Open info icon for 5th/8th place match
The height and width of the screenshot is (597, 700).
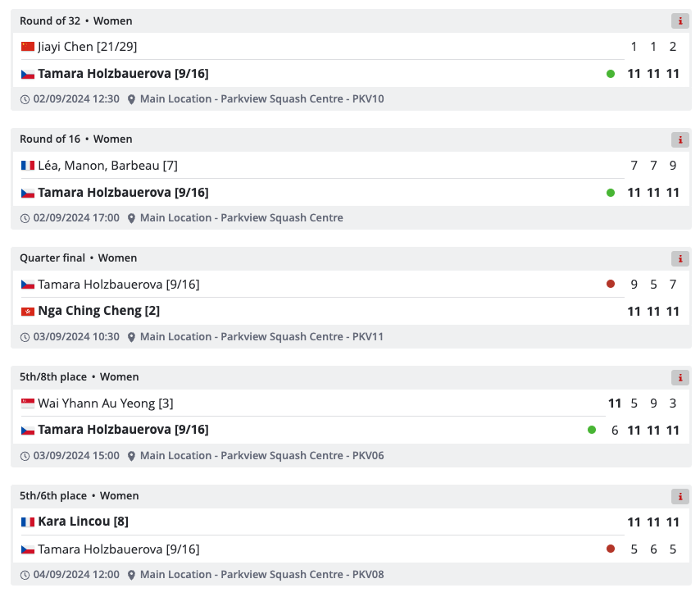coord(680,378)
